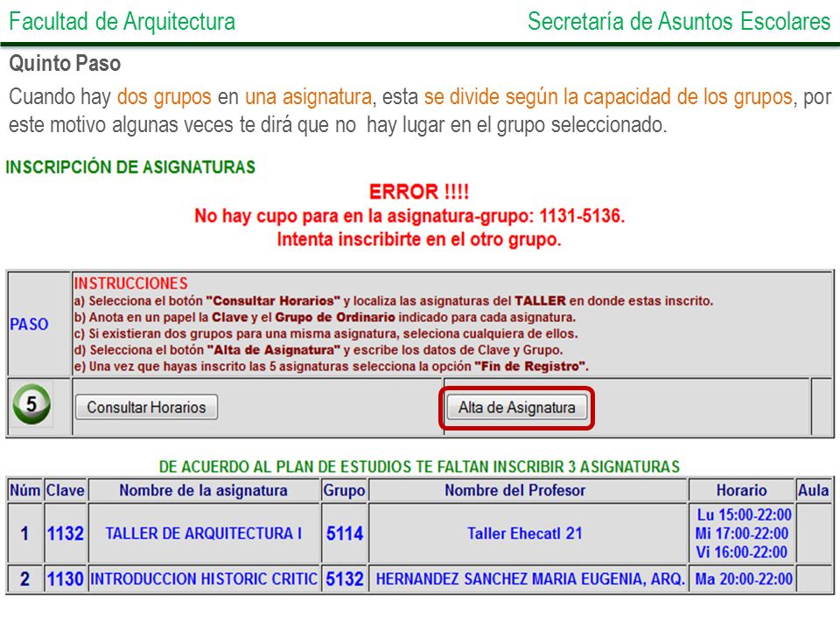
Task: Click the Horario column header
Action: click(741, 490)
